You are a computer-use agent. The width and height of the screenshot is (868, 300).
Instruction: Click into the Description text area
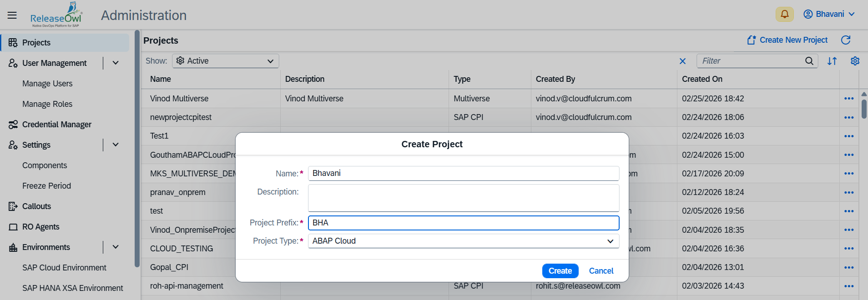463,198
